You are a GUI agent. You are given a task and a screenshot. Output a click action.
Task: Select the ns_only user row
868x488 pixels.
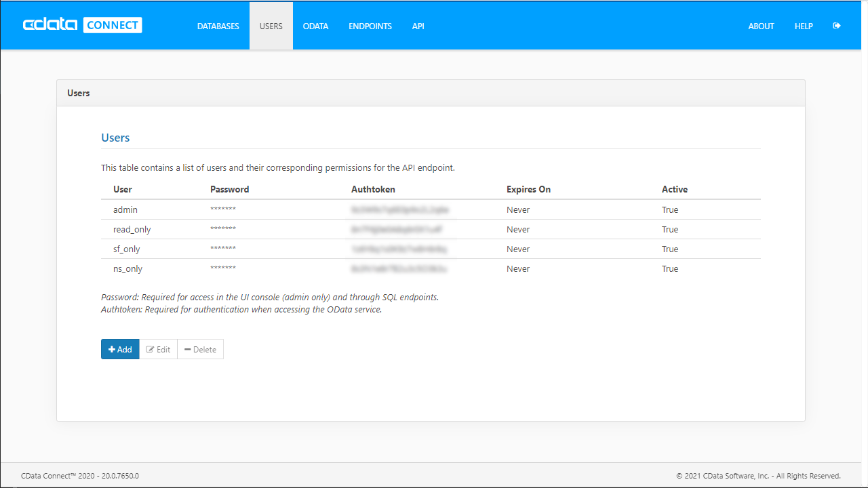pos(127,269)
